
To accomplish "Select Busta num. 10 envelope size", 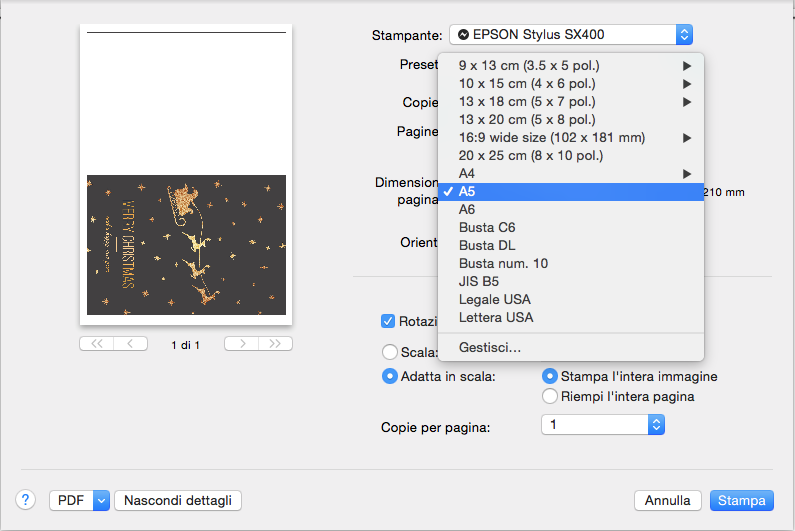I will point(571,264).
